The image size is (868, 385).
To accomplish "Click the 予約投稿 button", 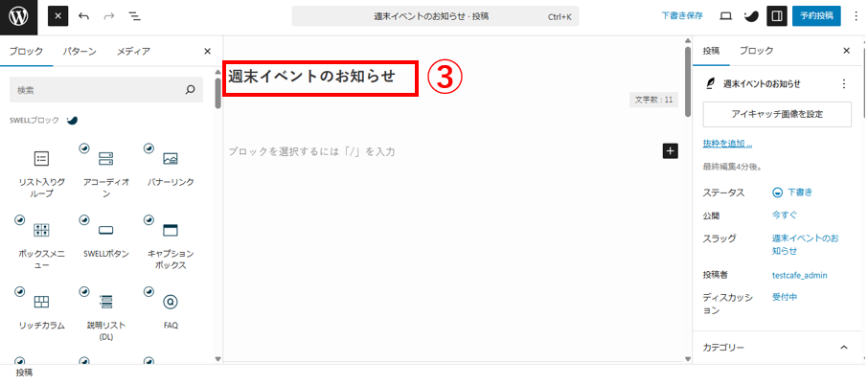I will click(816, 16).
